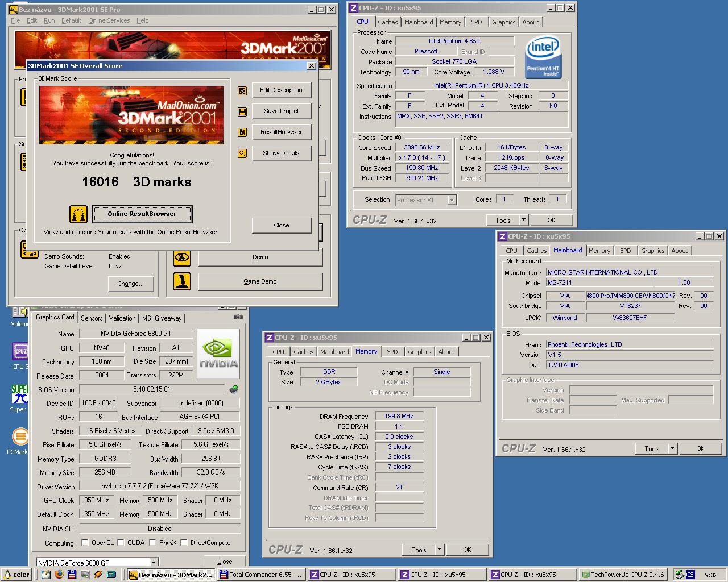Image resolution: width=728 pixels, height=582 pixels.
Task: Open the celer Start menu button
Action: pyautogui.click(x=16, y=575)
